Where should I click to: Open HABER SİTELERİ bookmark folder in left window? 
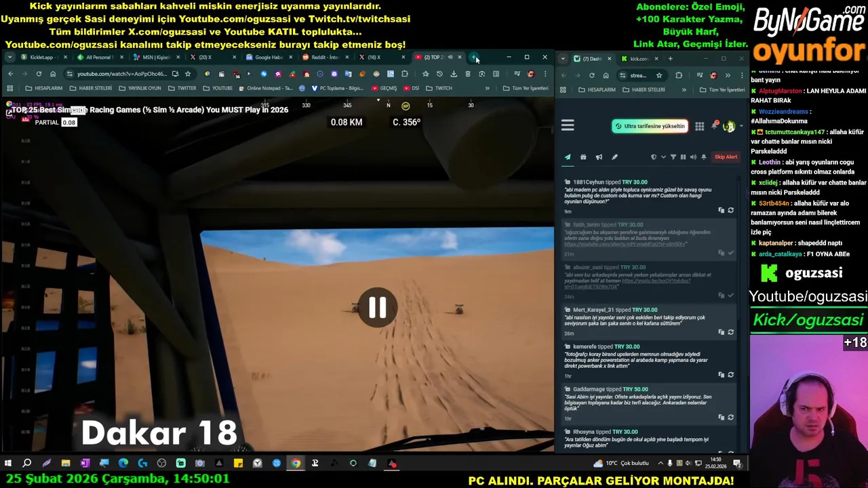click(91, 88)
